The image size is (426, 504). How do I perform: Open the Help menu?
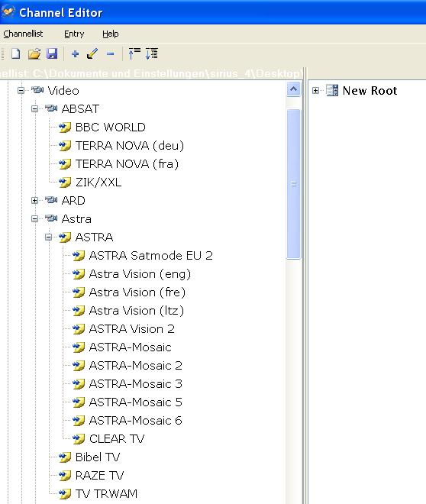(110, 34)
